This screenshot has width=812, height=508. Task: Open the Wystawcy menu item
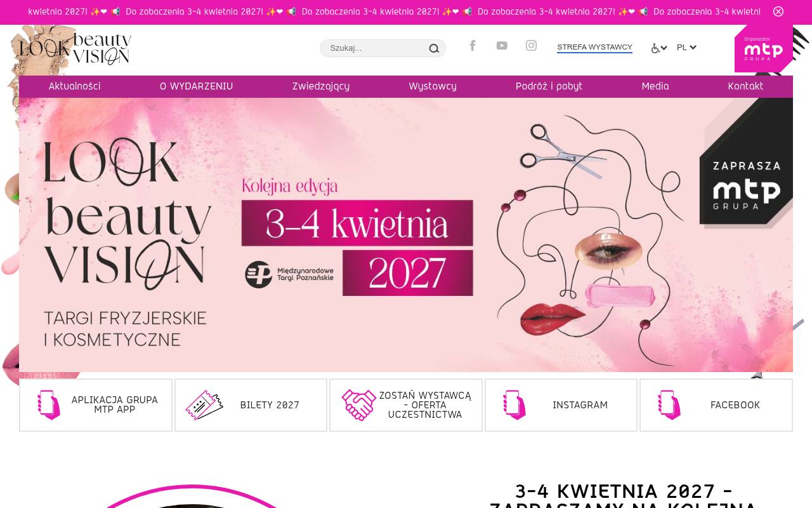tap(433, 86)
